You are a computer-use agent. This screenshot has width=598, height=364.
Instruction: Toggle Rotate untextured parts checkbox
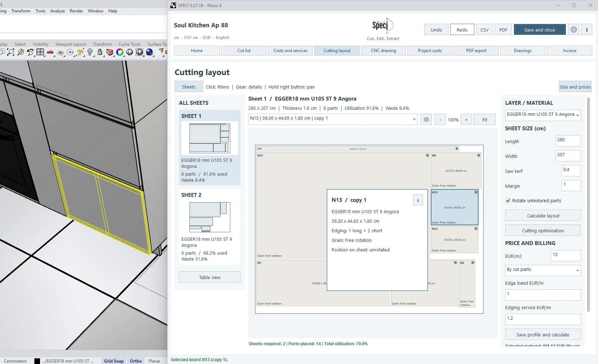click(508, 200)
